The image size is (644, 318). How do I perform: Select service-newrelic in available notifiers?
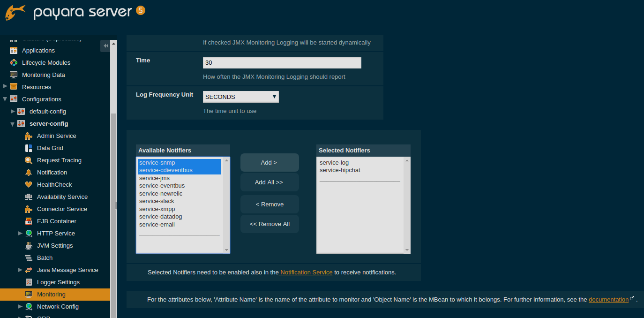click(x=179, y=194)
